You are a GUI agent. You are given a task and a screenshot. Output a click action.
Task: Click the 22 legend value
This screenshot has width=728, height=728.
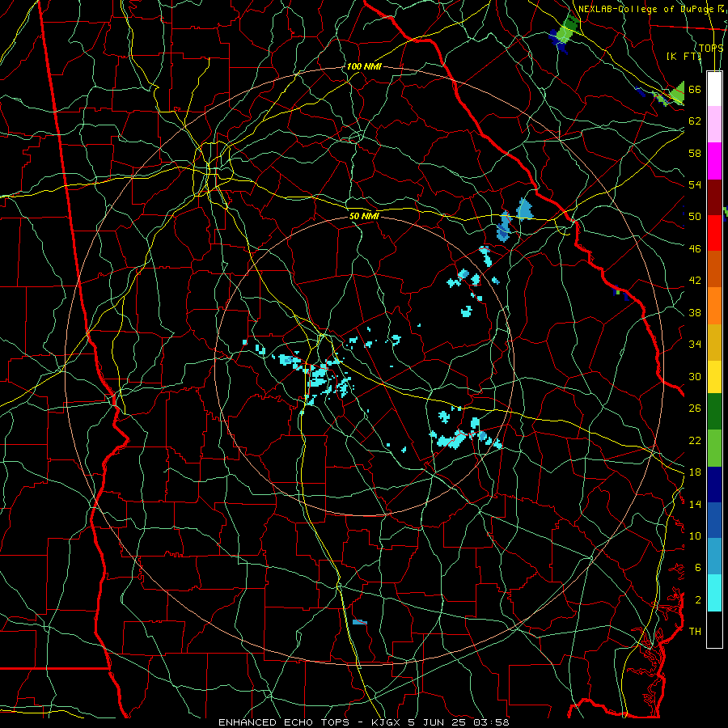[695, 440]
